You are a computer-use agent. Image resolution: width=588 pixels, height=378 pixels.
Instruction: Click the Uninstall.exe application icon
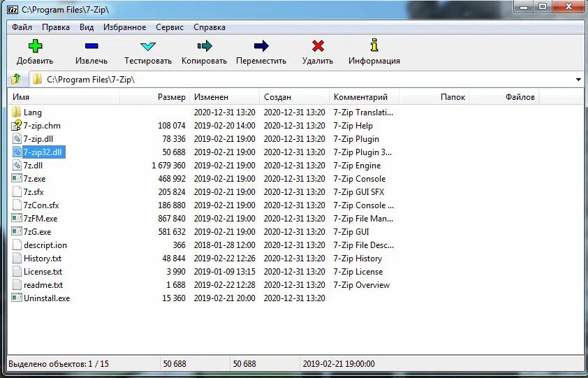click(x=17, y=298)
